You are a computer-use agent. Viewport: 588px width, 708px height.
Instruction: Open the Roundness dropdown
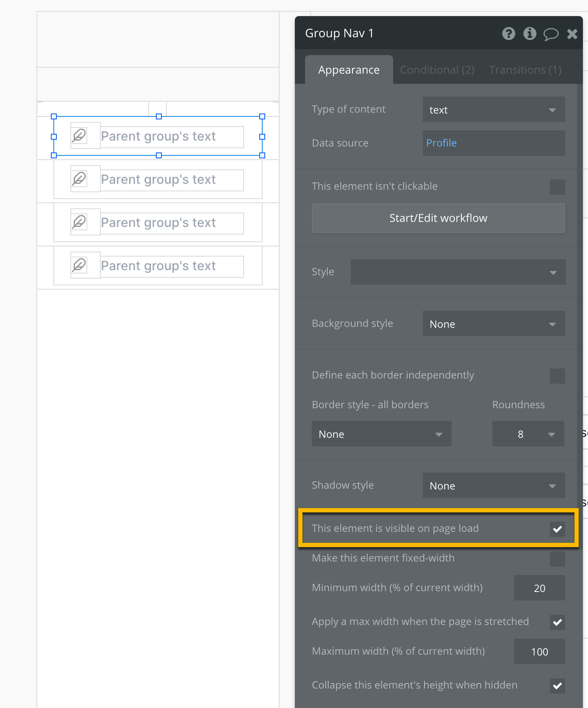tap(528, 434)
